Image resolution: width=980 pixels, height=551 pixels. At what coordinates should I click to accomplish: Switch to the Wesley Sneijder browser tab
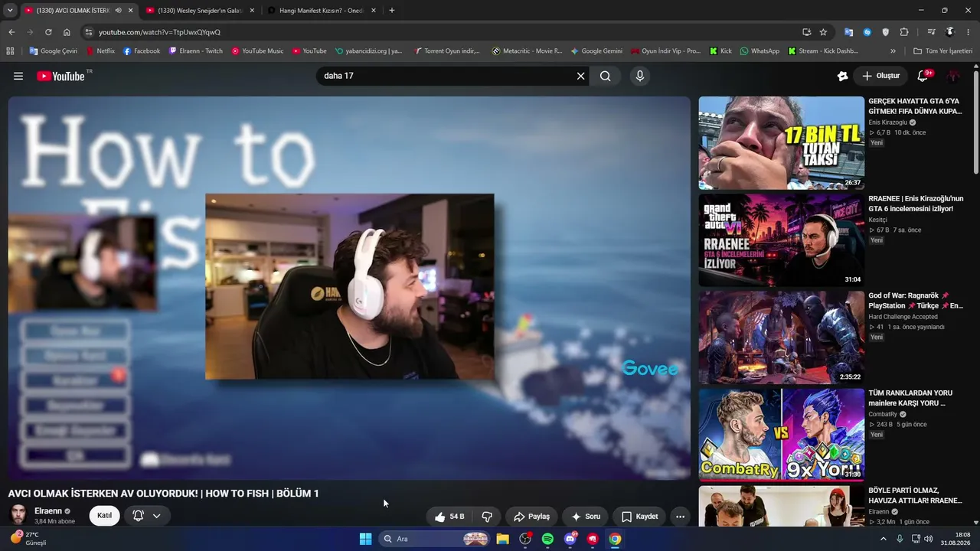199,11
